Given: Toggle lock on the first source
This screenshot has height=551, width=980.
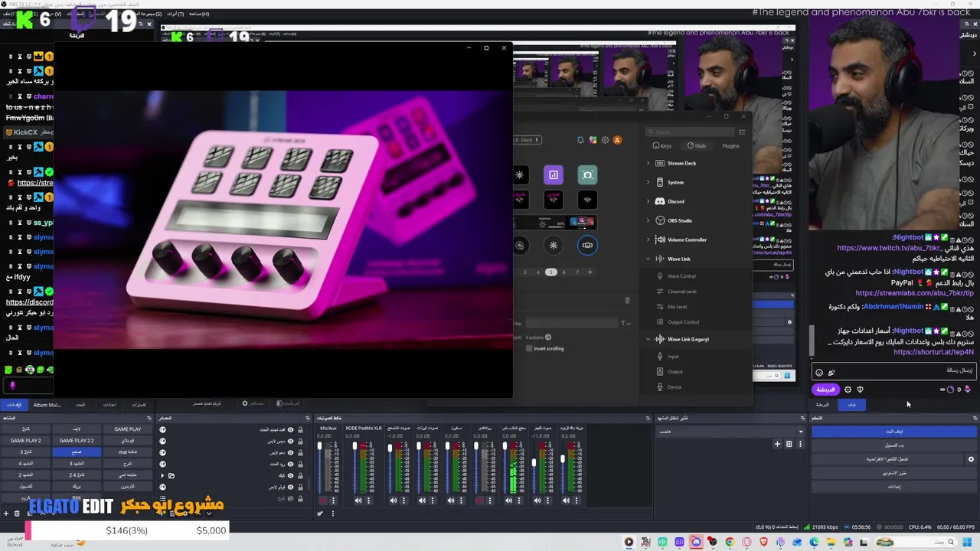Looking at the screenshot, I should coord(300,430).
